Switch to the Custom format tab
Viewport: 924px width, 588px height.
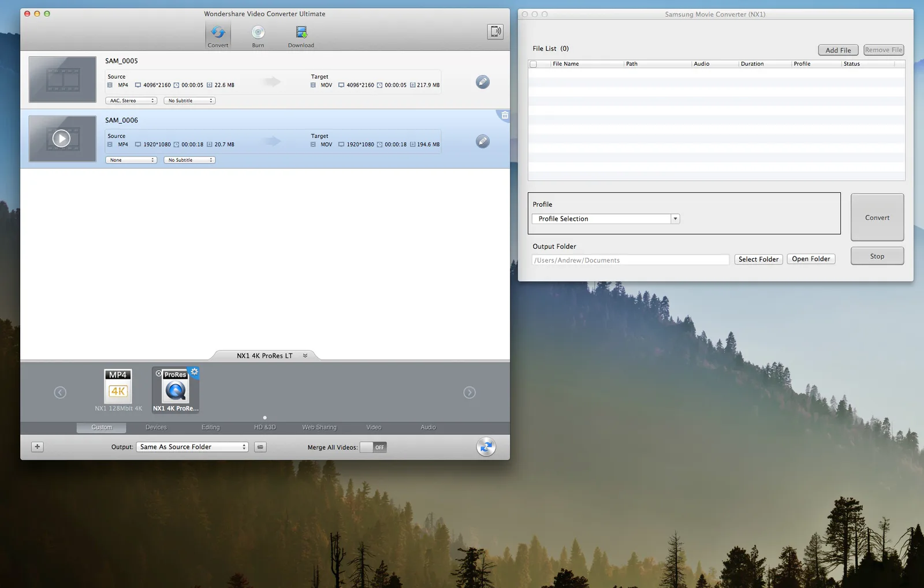point(102,427)
